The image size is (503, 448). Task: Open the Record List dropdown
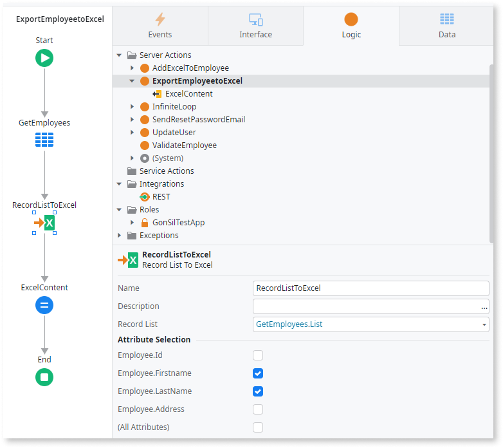[484, 324]
